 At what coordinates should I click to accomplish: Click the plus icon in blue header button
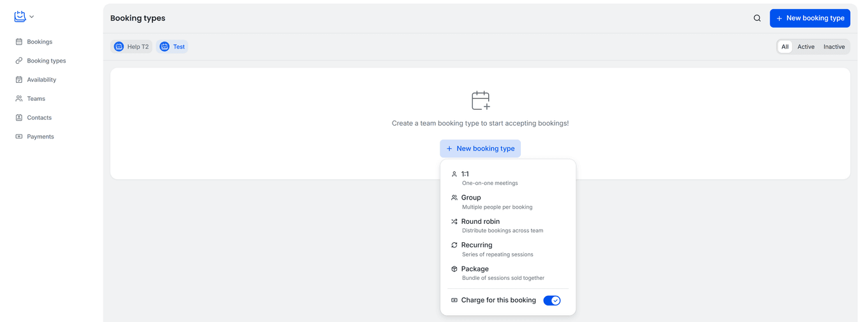point(779,18)
